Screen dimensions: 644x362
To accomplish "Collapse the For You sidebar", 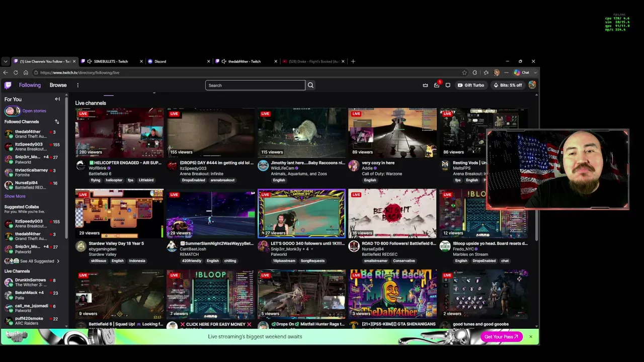I will click(57, 99).
